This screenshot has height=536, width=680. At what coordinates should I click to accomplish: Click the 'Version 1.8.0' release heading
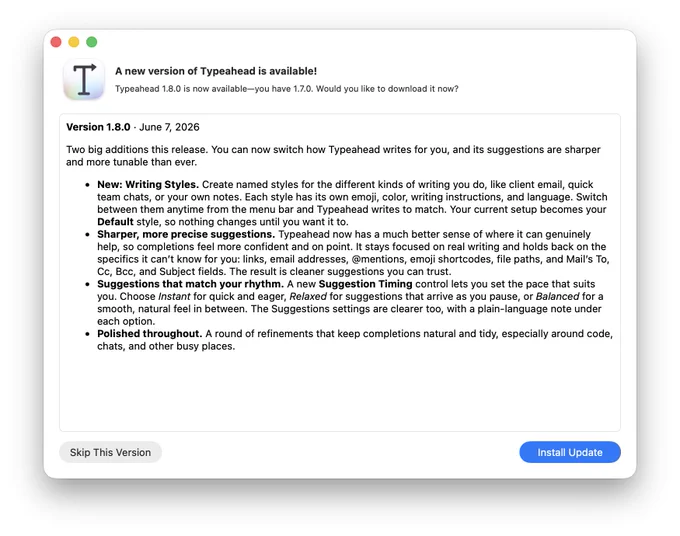click(98, 127)
